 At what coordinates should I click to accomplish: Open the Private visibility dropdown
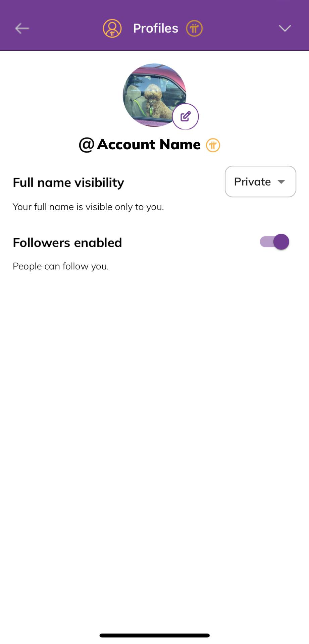click(260, 181)
